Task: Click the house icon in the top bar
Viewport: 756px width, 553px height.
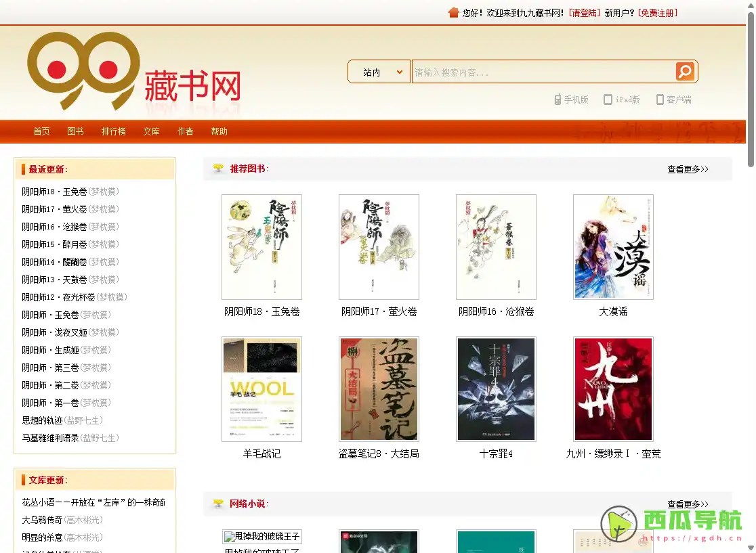Action: tap(452, 12)
